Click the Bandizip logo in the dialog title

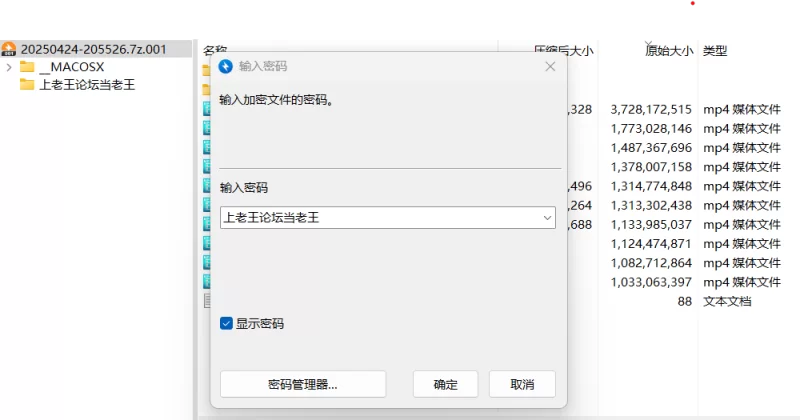click(x=226, y=66)
